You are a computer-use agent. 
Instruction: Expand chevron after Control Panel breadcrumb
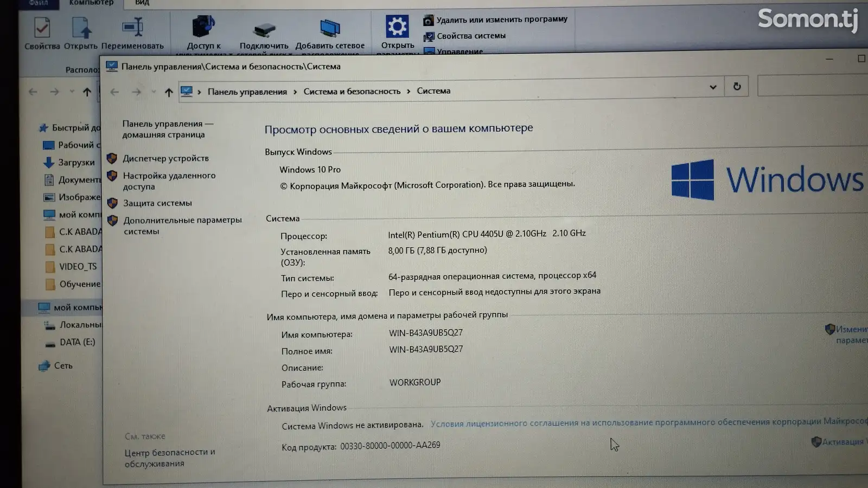tap(295, 92)
